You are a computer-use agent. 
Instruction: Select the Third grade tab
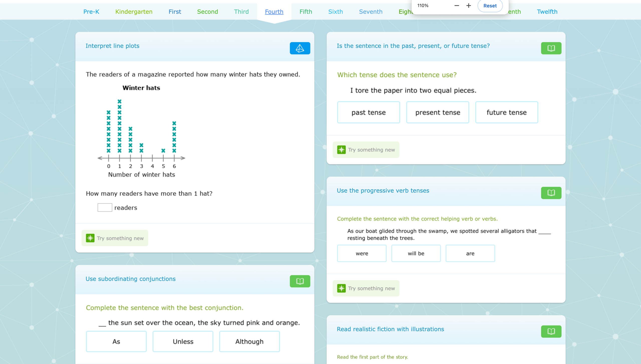click(x=241, y=12)
